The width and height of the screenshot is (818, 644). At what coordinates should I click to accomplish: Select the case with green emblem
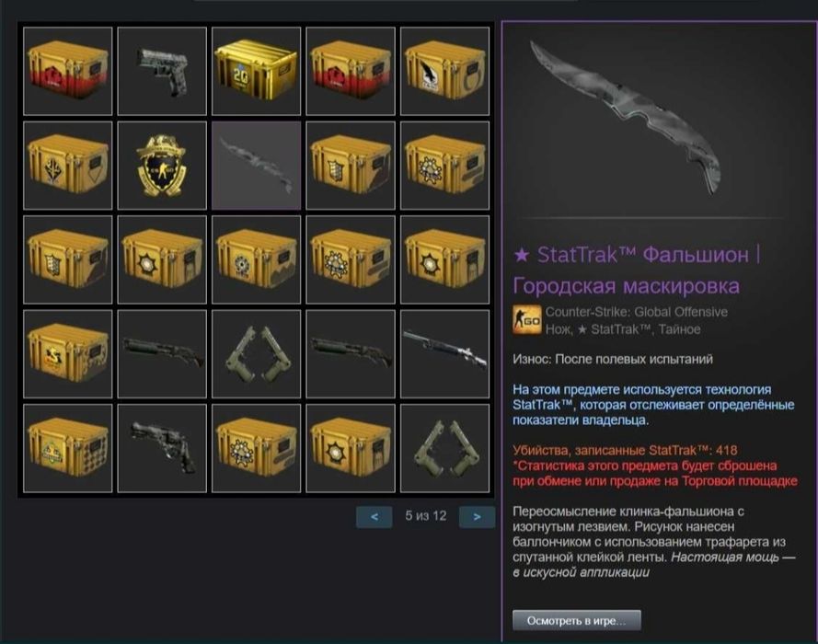[x=68, y=448]
